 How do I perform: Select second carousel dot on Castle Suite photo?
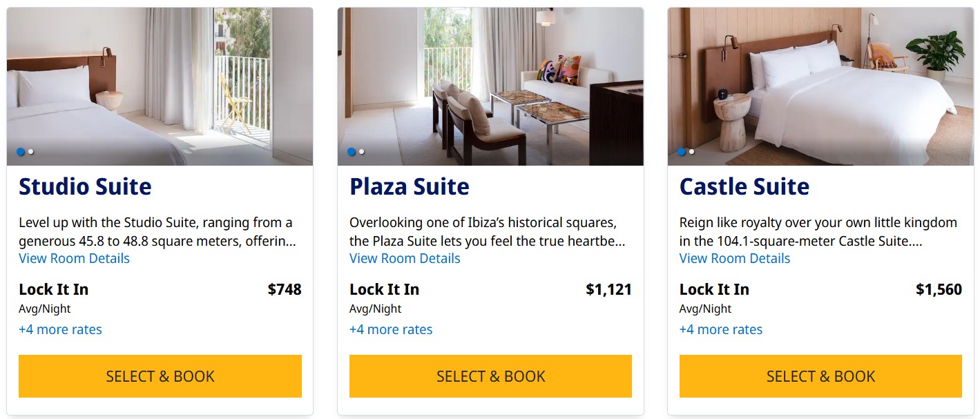(x=692, y=152)
